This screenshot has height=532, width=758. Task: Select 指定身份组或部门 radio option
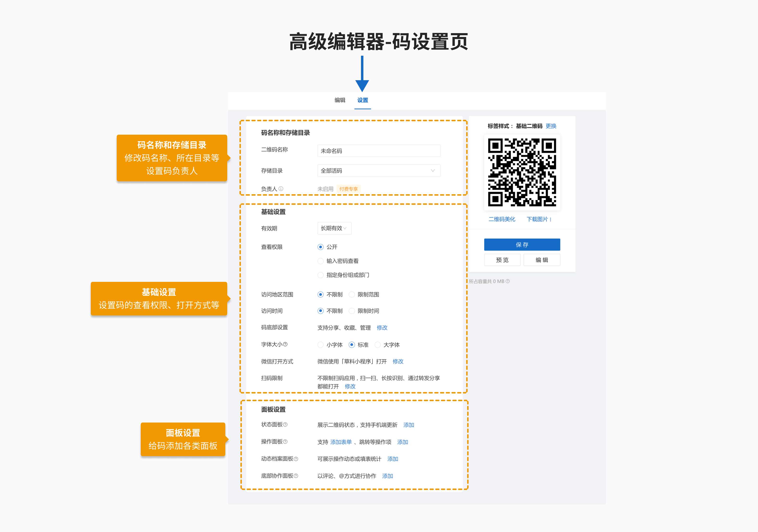click(x=320, y=275)
